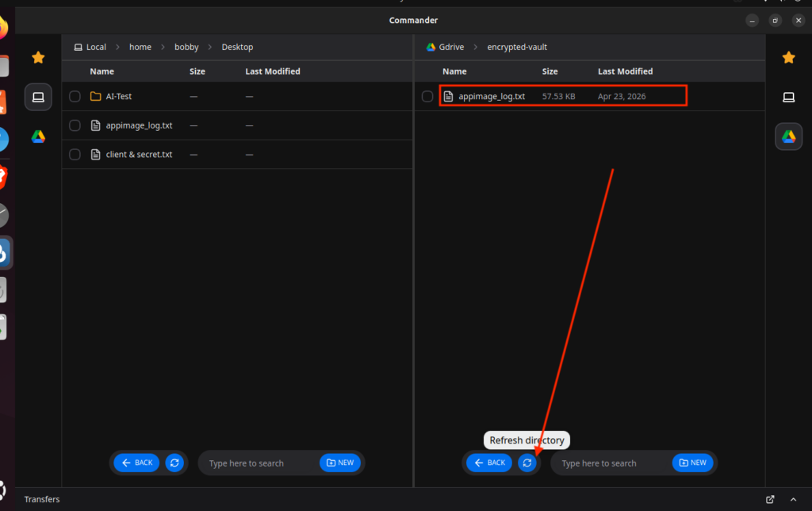The image size is (812, 511).
Task: Create new folder in local pane
Action: pyautogui.click(x=339, y=463)
